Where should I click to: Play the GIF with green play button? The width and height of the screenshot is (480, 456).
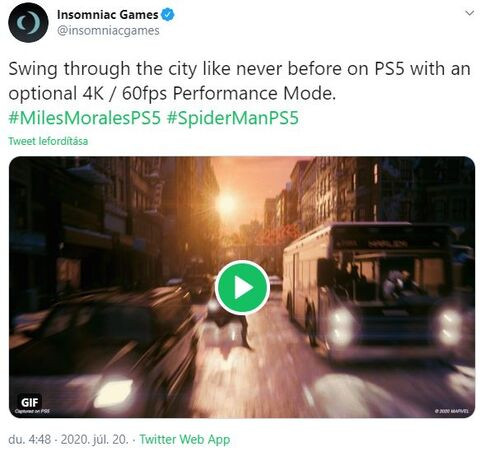[x=242, y=288]
